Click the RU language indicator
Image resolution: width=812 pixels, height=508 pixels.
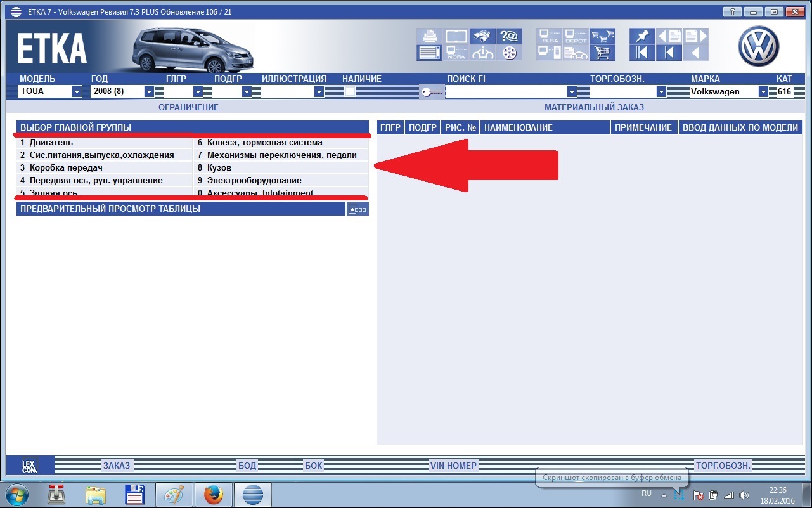click(647, 493)
